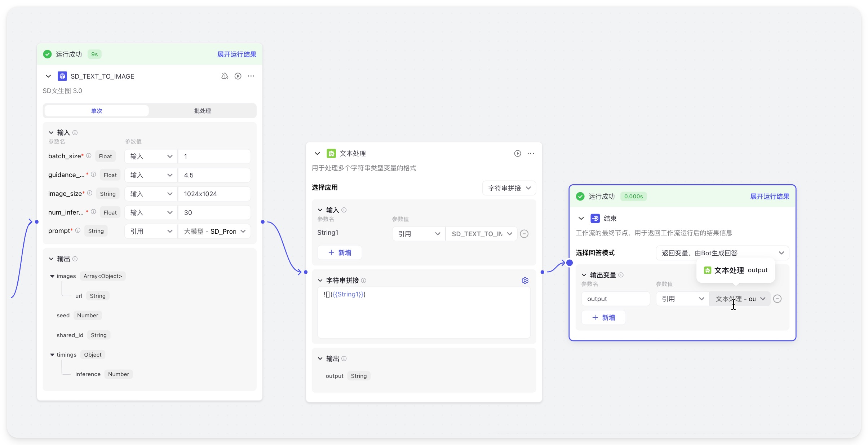
Task: Remove the String1 input with minus icon
Action: click(524, 234)
